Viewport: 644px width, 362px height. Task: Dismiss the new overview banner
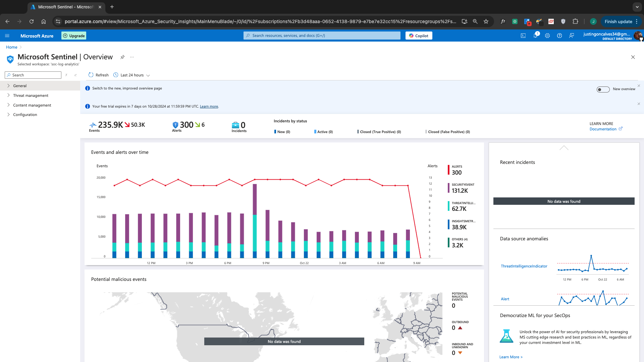[639, 86]
